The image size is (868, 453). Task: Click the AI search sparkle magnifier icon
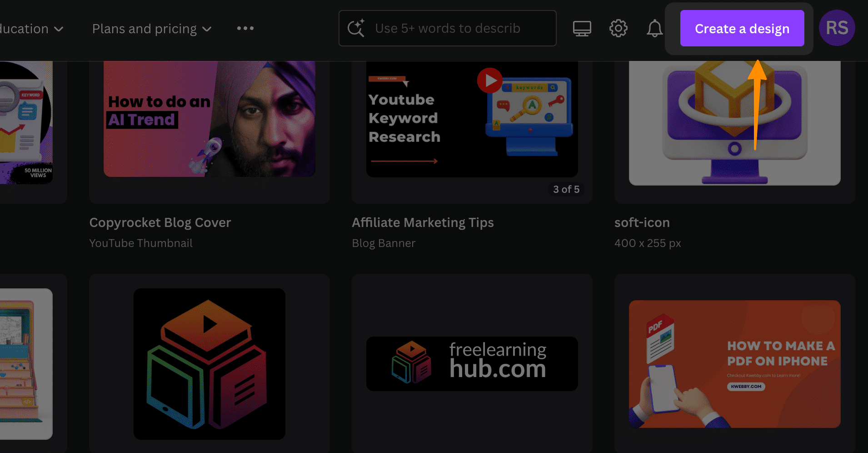tap(356, 28)
